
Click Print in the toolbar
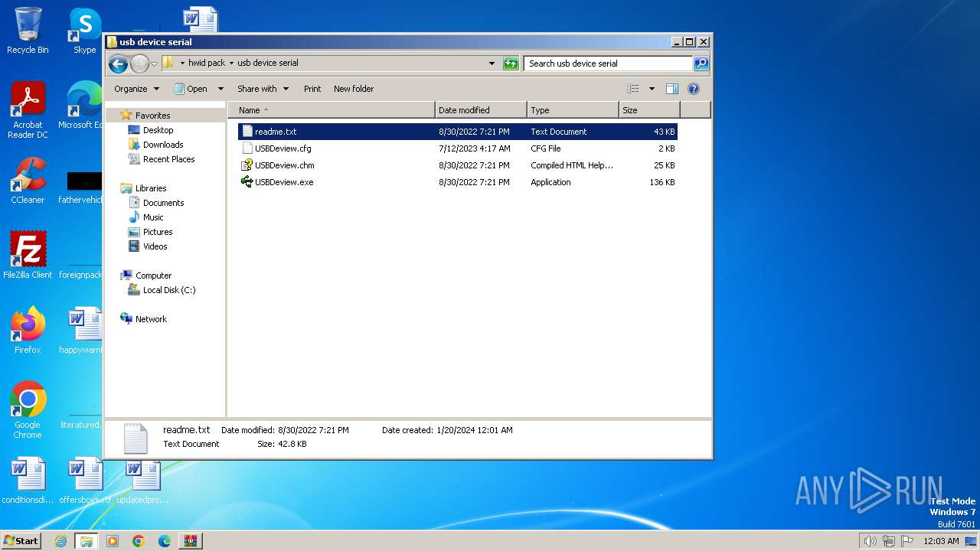click(x=312, y=89)
